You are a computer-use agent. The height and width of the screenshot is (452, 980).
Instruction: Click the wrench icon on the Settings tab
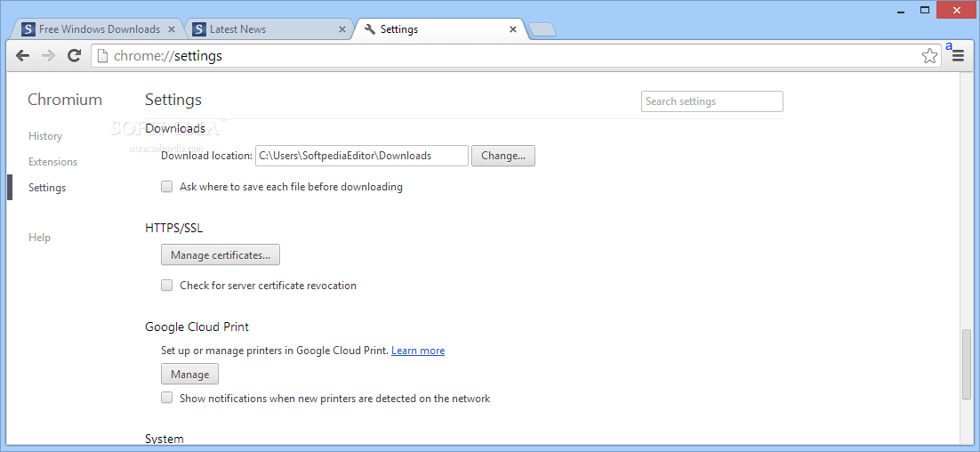[369, 29]
